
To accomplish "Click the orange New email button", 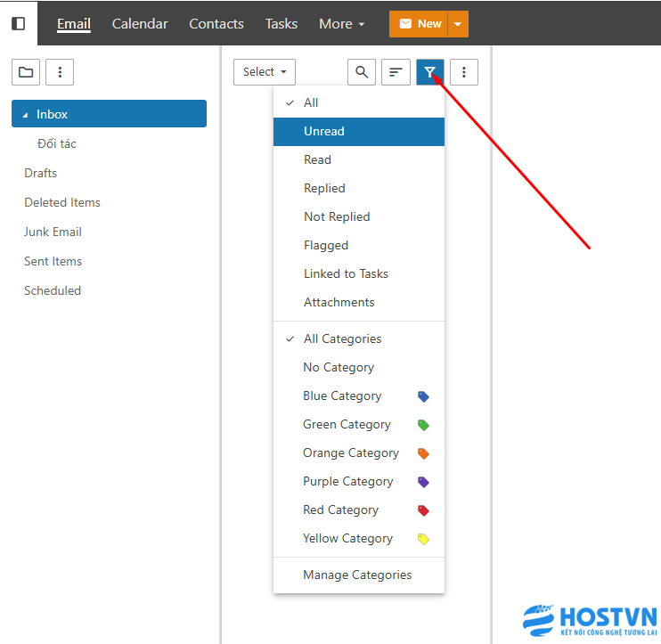I will 419,24.
